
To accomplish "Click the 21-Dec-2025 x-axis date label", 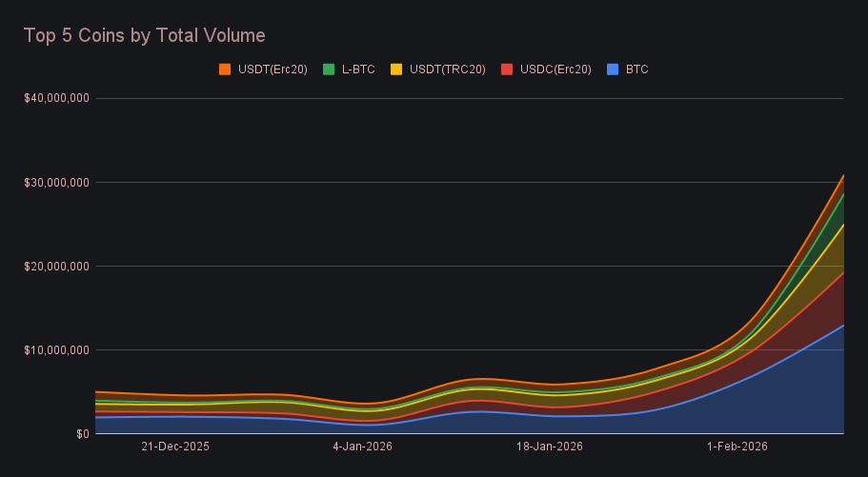I will point(175,446).
